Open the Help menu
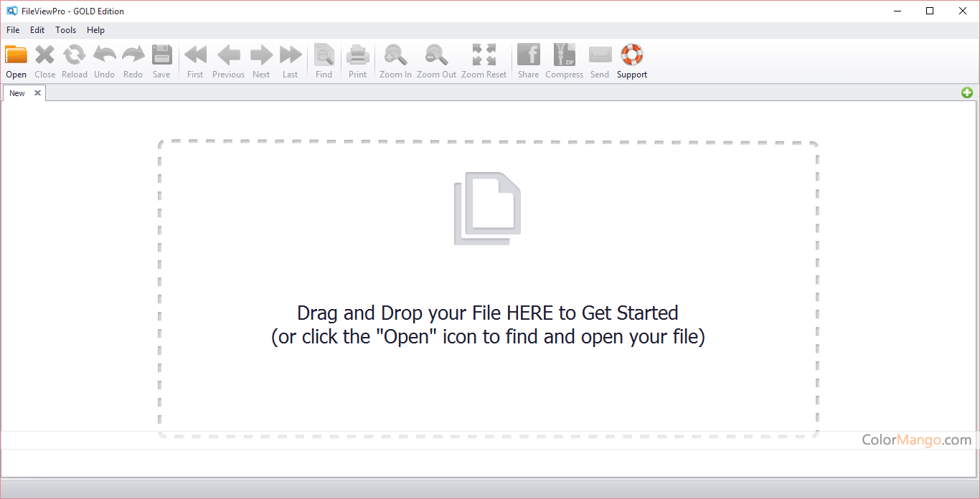This screenshot has width=980, height=499. click(x=96, y=30)
